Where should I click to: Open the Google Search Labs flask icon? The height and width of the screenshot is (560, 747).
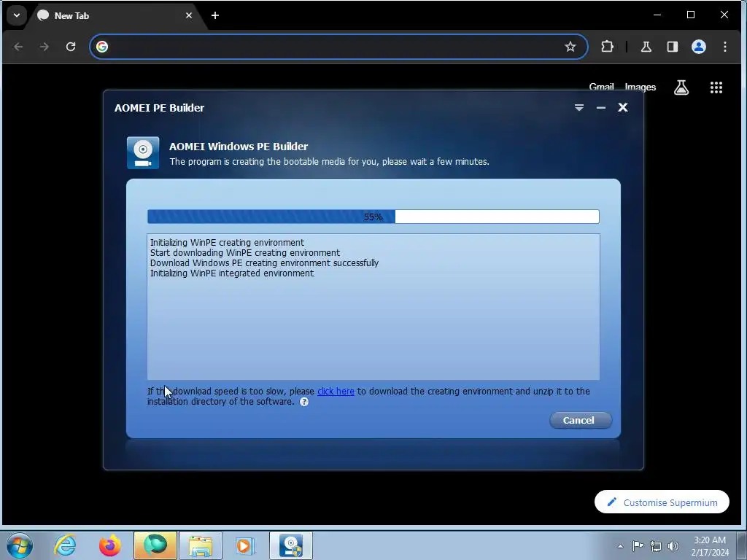681,87
